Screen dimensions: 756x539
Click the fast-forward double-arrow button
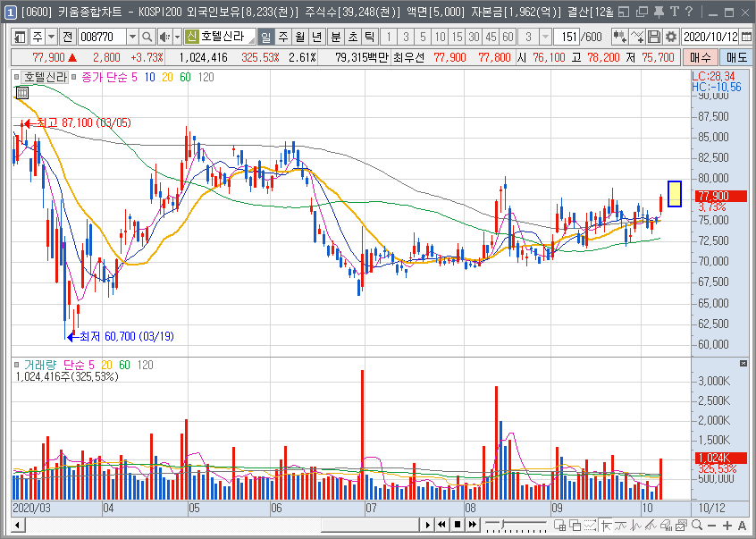(473, 525)
